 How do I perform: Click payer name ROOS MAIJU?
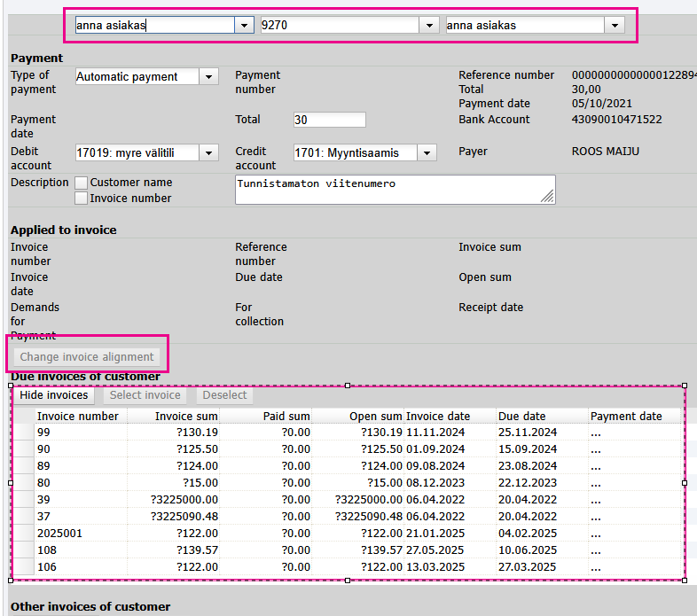pos(606,152)
